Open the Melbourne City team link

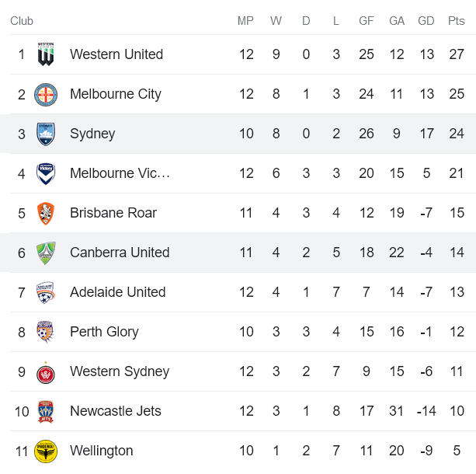(116, 94)
